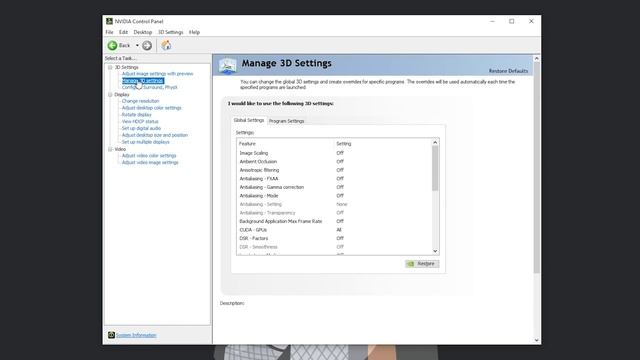
Task: Open Set up digital audio task
Action: click(141, 128)
